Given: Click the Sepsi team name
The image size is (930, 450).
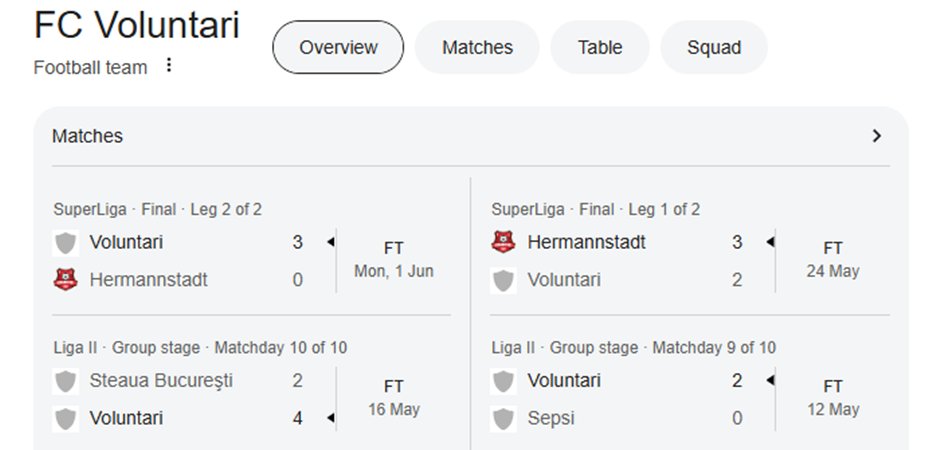Looking at the screenshot, I should coord(551,419).
